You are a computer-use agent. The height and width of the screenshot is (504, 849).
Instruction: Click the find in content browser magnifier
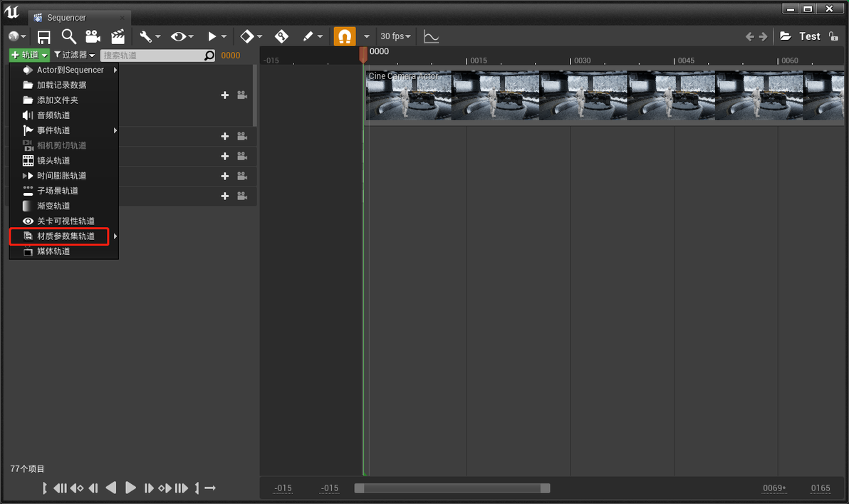(69, 36)
